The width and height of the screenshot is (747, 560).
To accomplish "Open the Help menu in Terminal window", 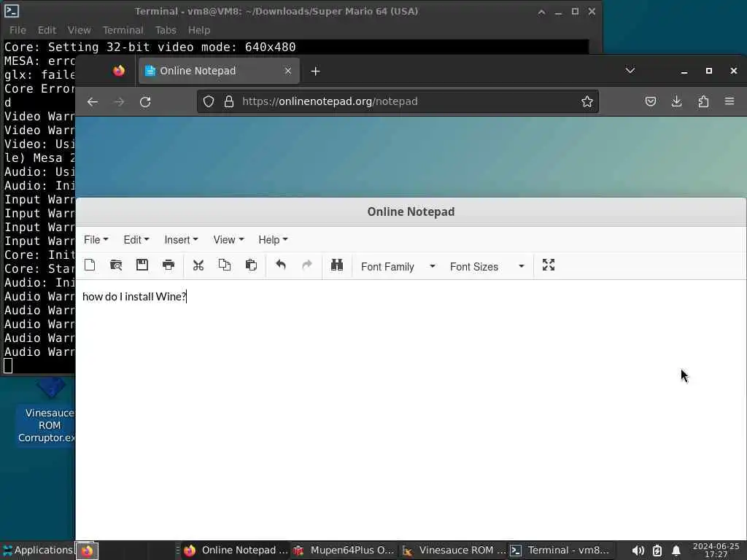I will [x=199, y=30].
